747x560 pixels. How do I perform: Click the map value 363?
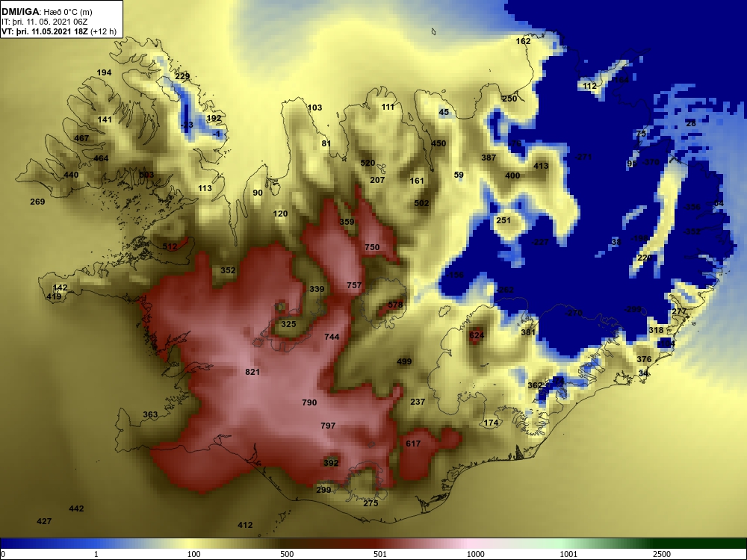(150, 414)
